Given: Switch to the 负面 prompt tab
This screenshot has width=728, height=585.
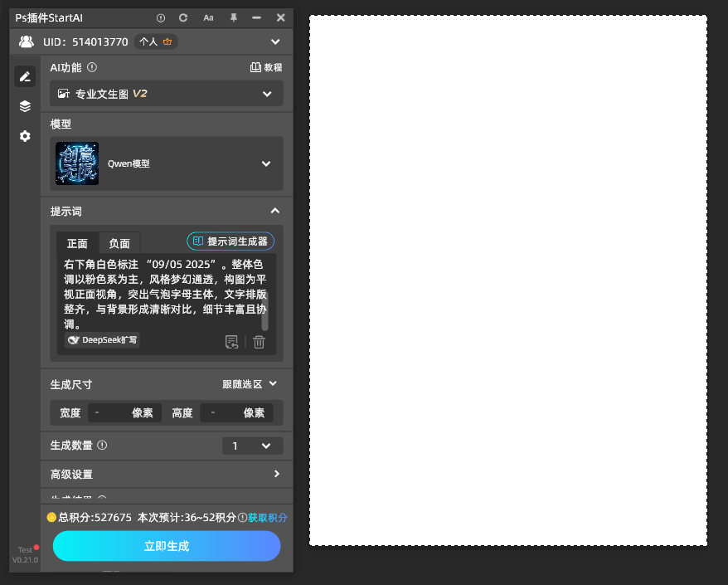Looking at the screenshot, I should (x=119, y=243).
